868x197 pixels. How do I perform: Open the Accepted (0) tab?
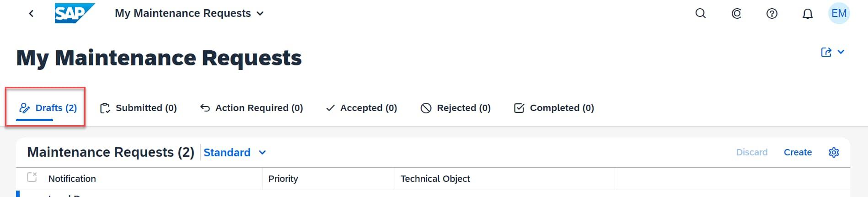click(x=361, y=108)
